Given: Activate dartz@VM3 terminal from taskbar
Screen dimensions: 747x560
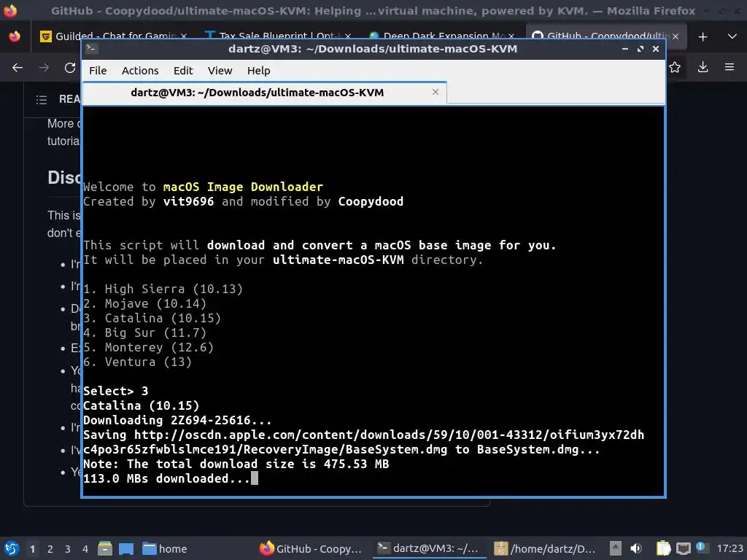Looking at the screenshot, I should (427, 548).
